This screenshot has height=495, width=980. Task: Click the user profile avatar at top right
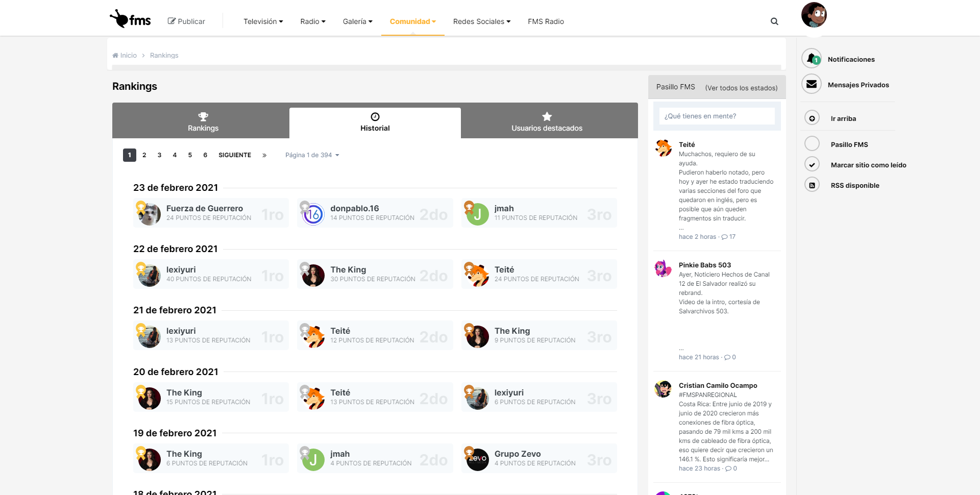(x=814, y=15)
